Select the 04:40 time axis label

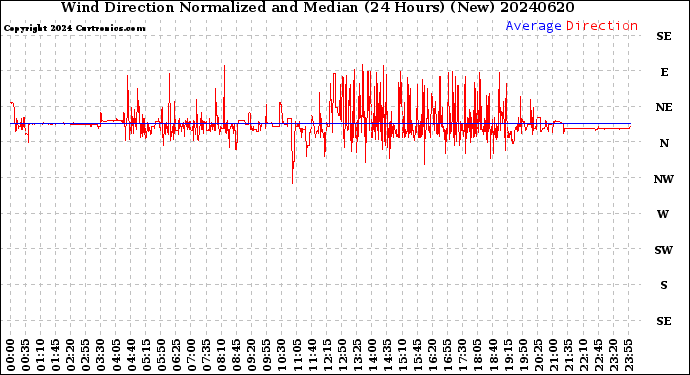pos(131,355)
